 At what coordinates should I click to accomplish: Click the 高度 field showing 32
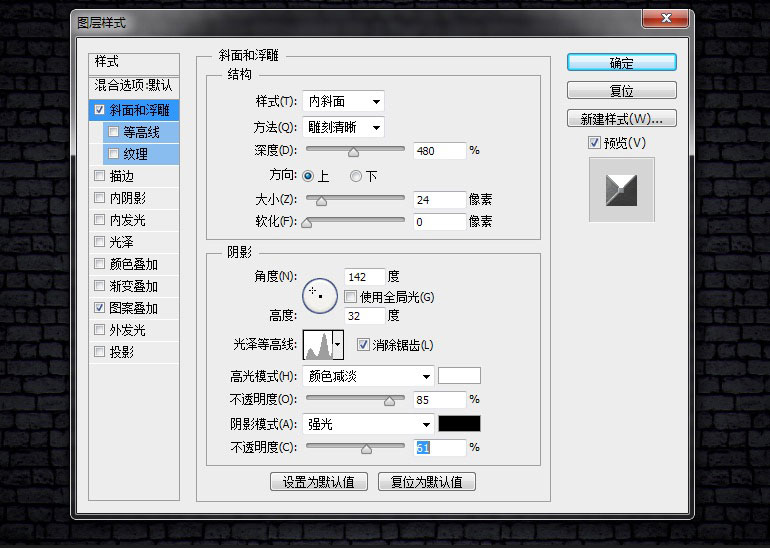tap(364, 316)
